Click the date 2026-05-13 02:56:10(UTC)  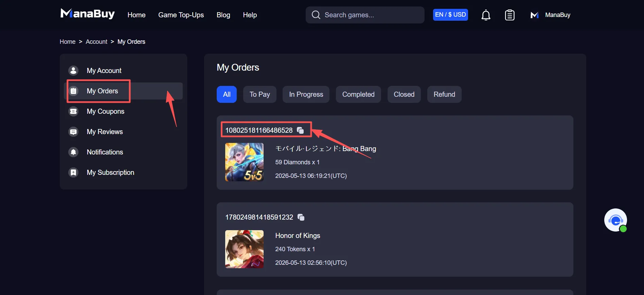(311, 263)
